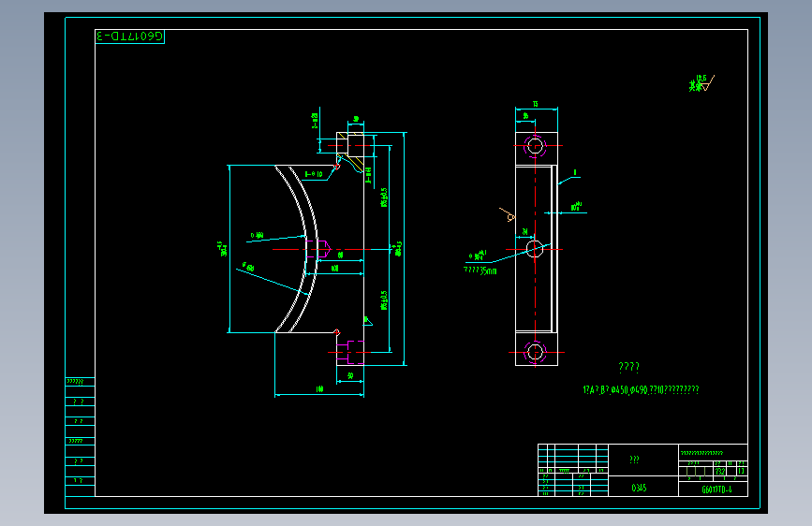Click the leader label '1' right of the side view

click(x=575, y=173)
